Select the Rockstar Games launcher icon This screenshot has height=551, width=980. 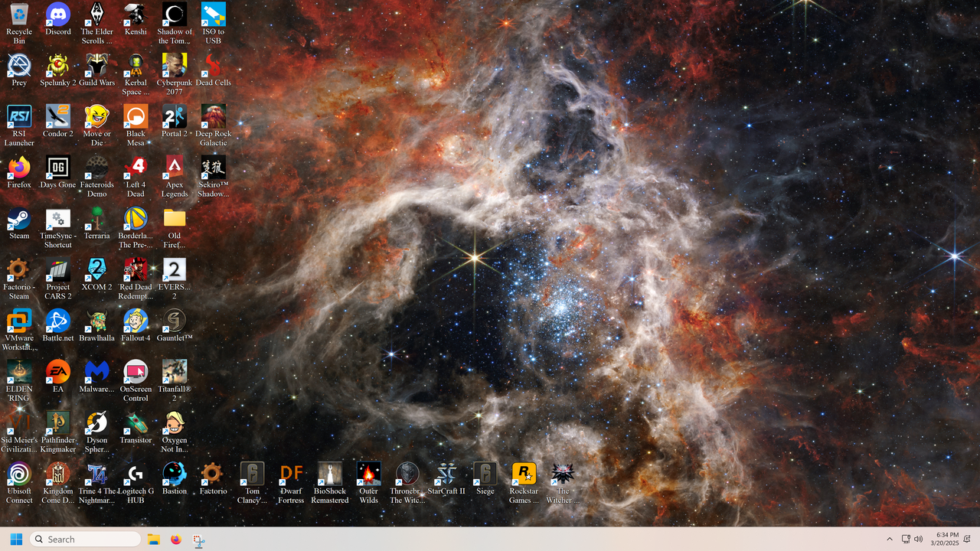tap(524, 474)
